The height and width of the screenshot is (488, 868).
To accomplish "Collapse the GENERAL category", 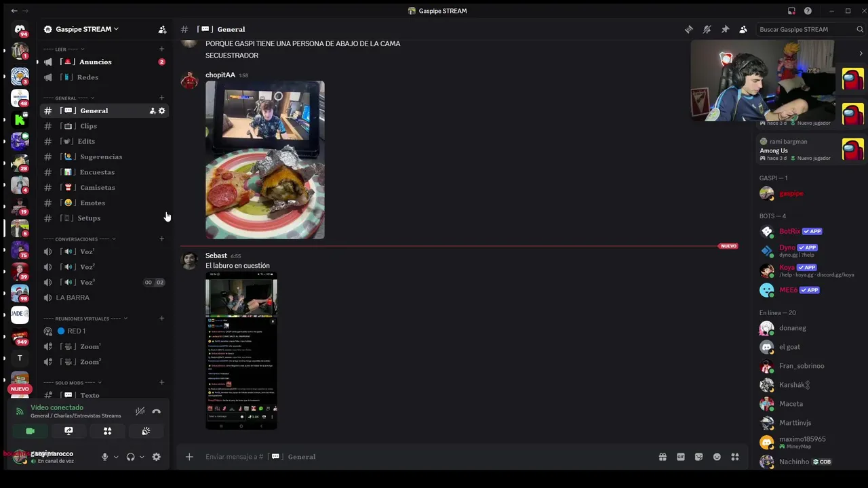I will (75, 98).
